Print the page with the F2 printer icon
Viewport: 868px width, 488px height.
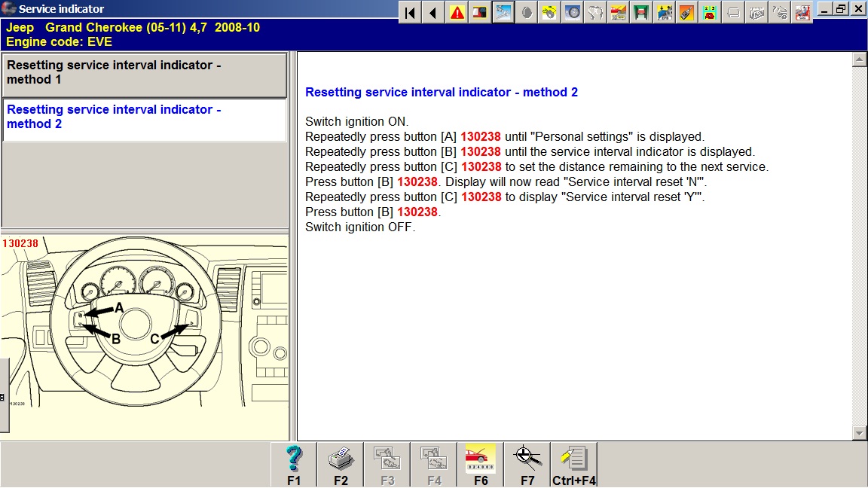coord(341,459)
